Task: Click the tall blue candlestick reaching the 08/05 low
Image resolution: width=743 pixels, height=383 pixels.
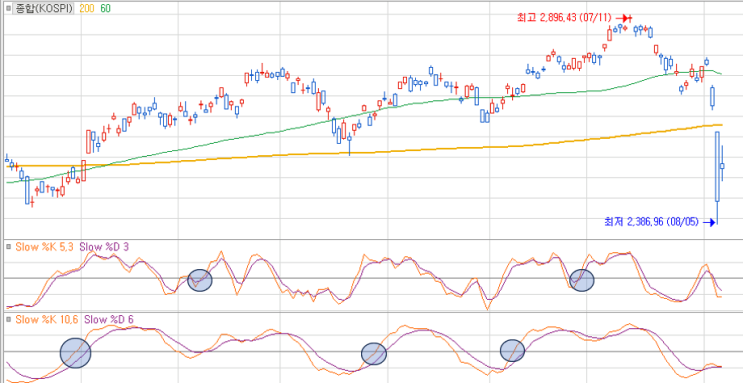Action: click(717, 178)
